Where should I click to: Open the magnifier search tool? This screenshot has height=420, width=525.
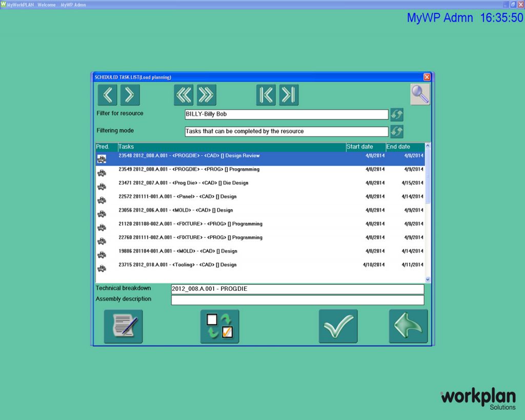click(419, 94)
